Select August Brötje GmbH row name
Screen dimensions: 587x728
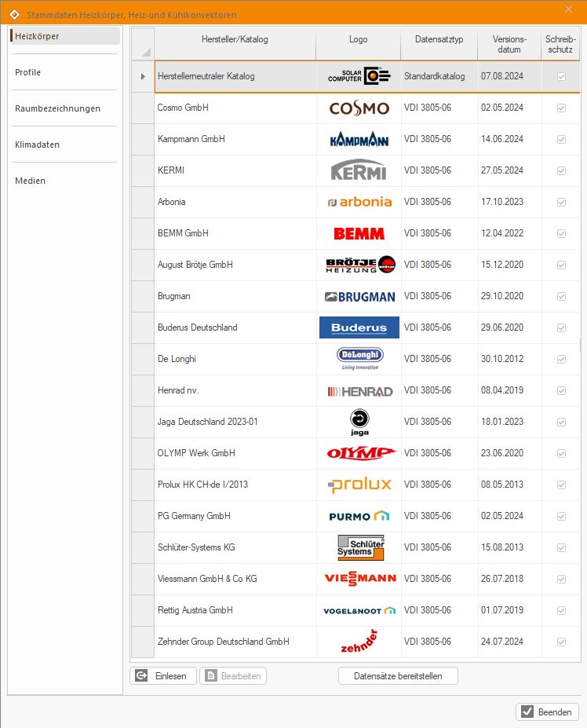click(x=195, y=265)
